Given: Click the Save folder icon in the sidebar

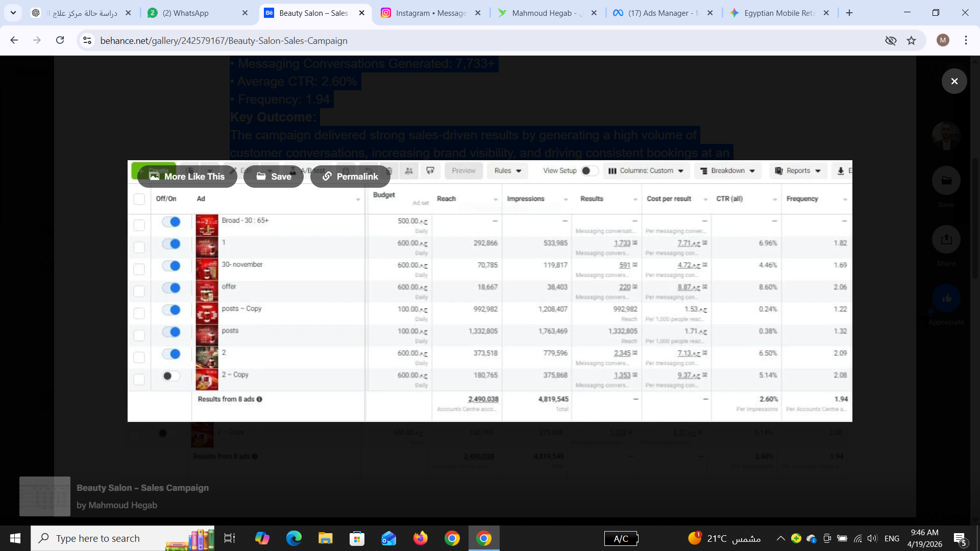Looking at the screenshot, I should (x=946, y=180).
